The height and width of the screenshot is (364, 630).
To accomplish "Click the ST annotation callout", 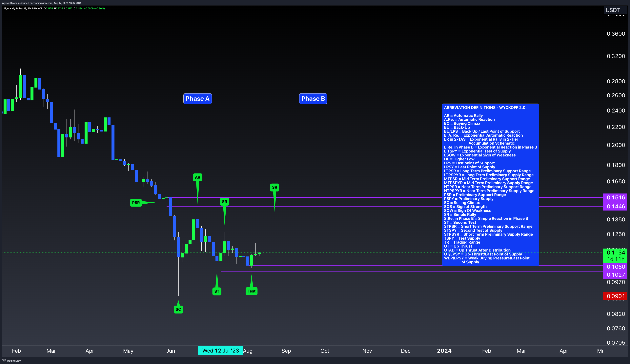I will [217, 291].
